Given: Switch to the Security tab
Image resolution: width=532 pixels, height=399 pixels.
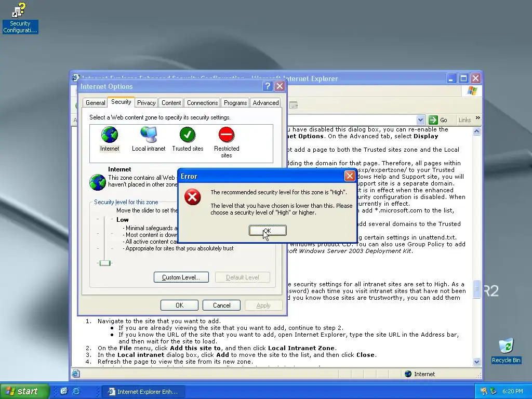Looking at the screenshot, I should point(121,102).
